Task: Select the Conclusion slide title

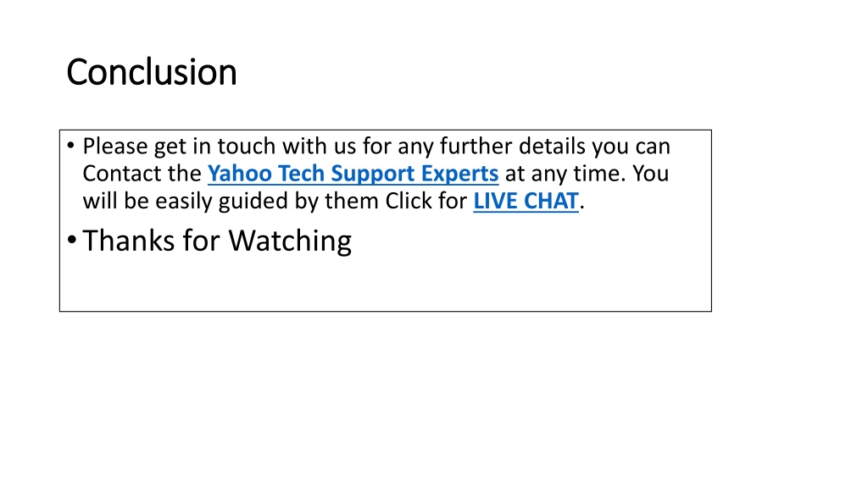Action: pos(152,72)
